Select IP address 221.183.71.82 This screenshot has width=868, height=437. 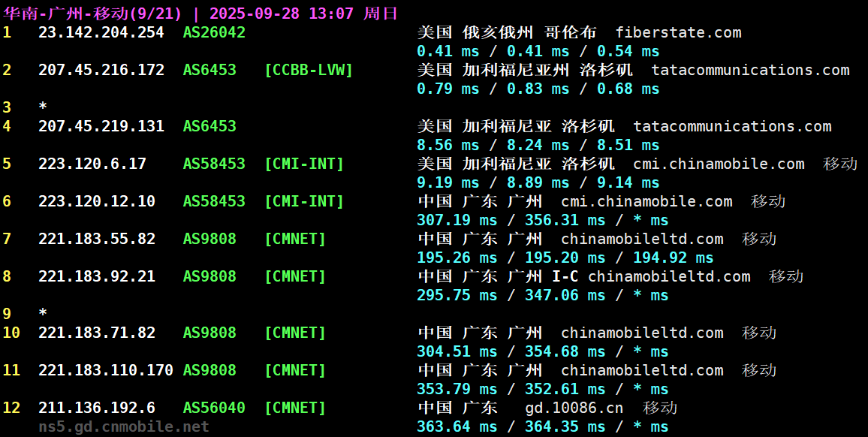97,333
